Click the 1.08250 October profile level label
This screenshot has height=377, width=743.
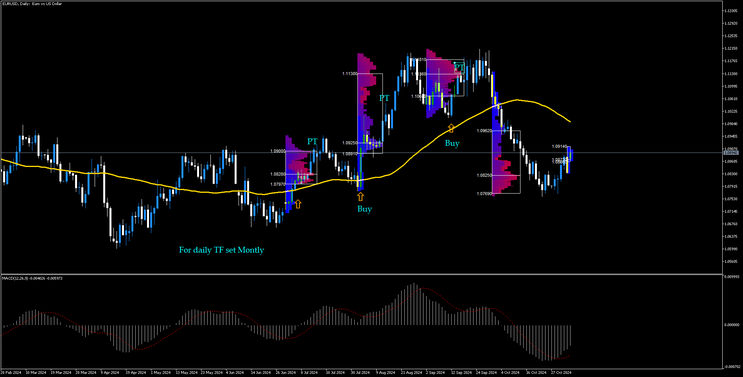pyautogui.click(x=485, y=175)
